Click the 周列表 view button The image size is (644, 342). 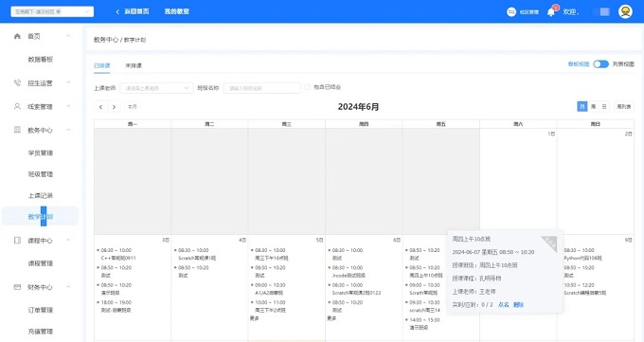tap(624, 106)
